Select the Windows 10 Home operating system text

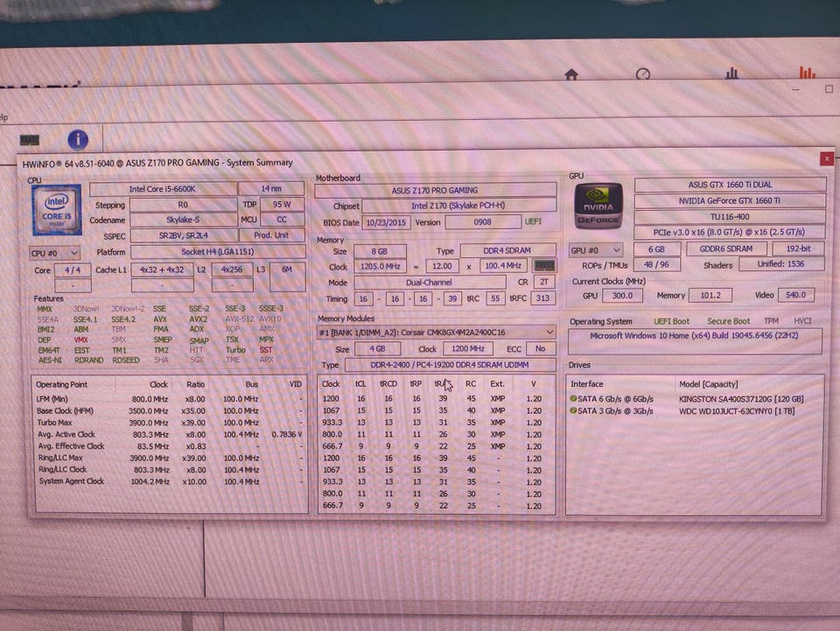coord(694,335)
